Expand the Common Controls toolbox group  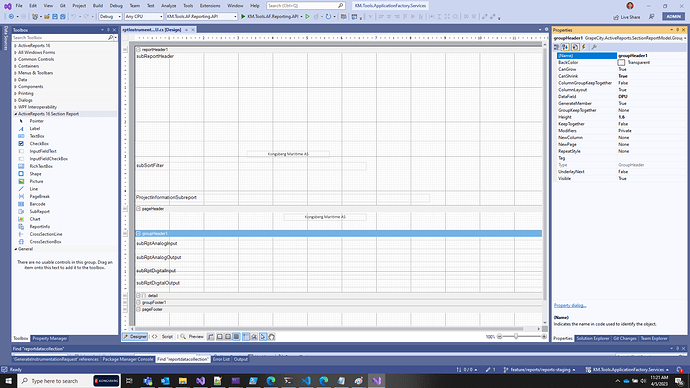point(36,59)
